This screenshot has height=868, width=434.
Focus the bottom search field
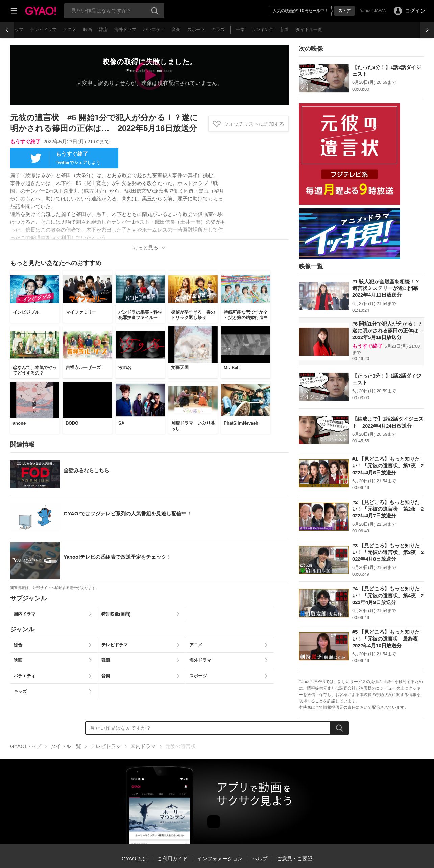click(x=207, y=728)
